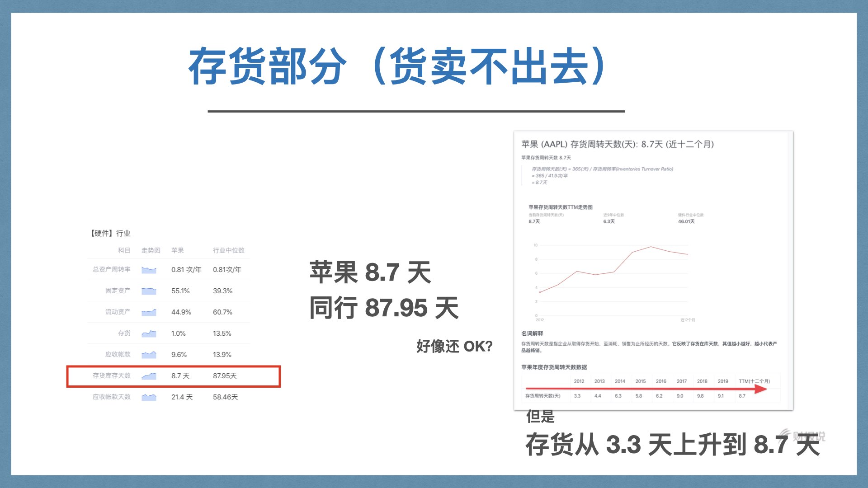Select the 走势图 column header
Image resolution: width=868 pixels, height=488 pixels.
point(151,250)
